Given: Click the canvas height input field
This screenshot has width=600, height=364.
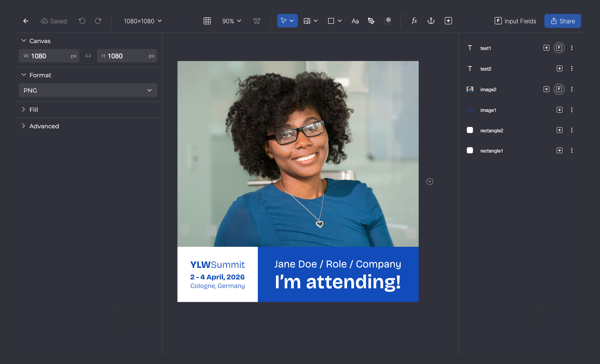Looking at the screenshot, I should pos(127,56).
